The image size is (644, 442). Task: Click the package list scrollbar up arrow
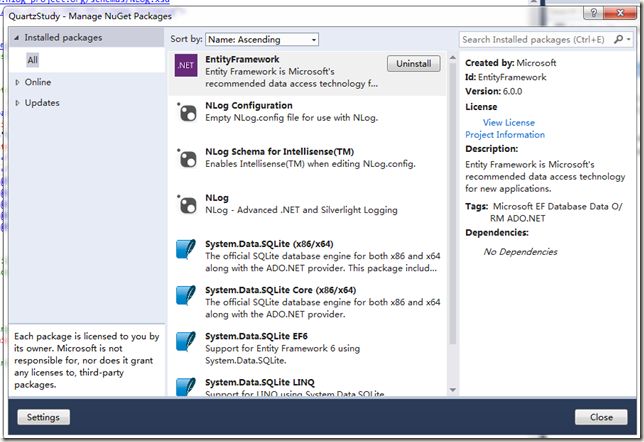coord(453,58)
